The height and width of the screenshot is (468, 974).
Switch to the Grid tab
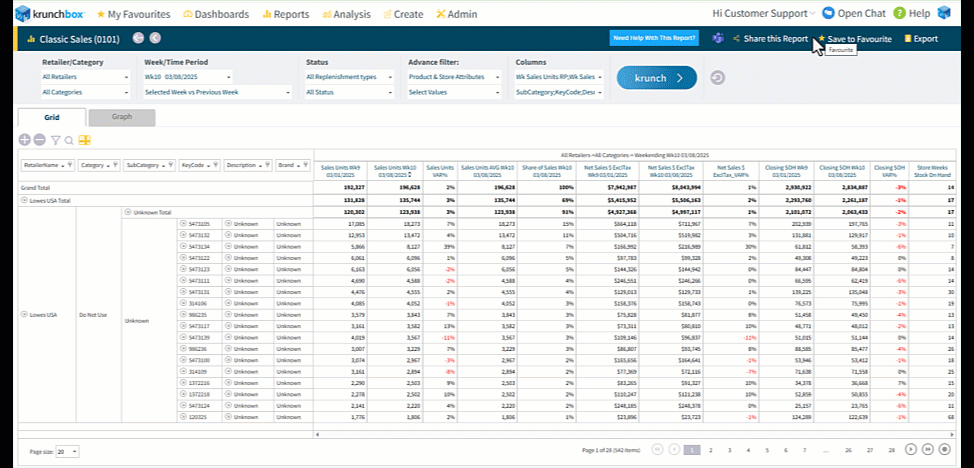tap(52, 117)
